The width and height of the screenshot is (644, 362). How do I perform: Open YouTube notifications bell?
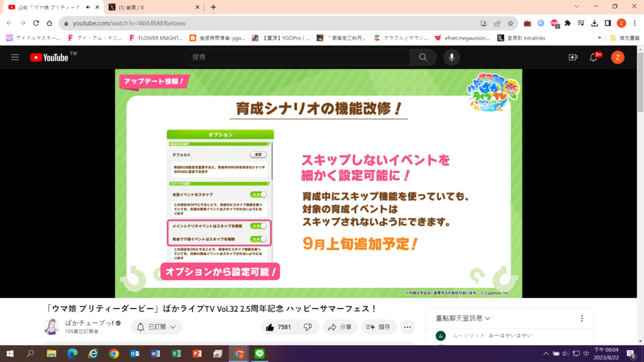click(x=594, y=57)
